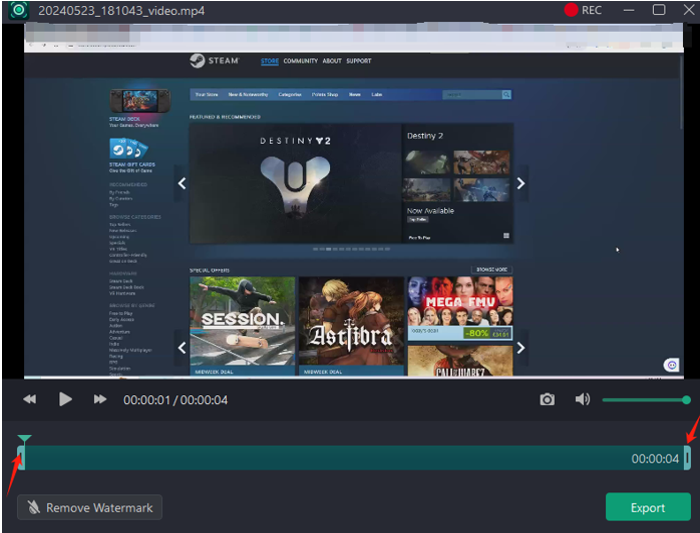Click FEATURED & RECOMMENDED heading text
Image resolution: width=700 pixels, height=533 pixels.
coord(225,117)
